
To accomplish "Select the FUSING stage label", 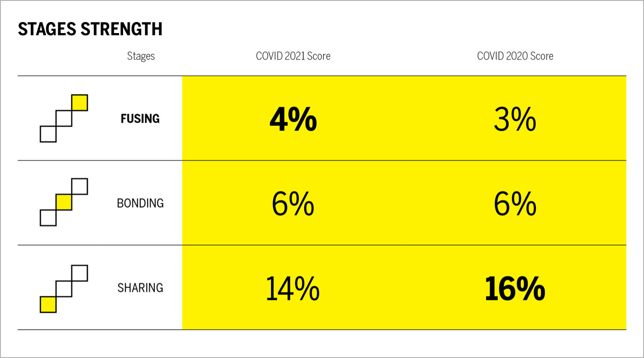I will tap(140, 119).
